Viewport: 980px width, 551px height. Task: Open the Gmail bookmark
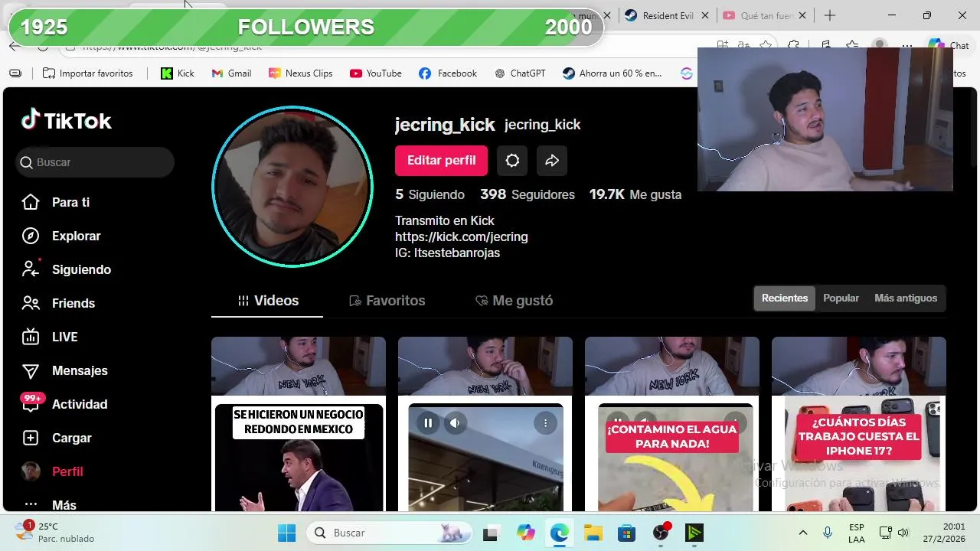click(231, 73)
